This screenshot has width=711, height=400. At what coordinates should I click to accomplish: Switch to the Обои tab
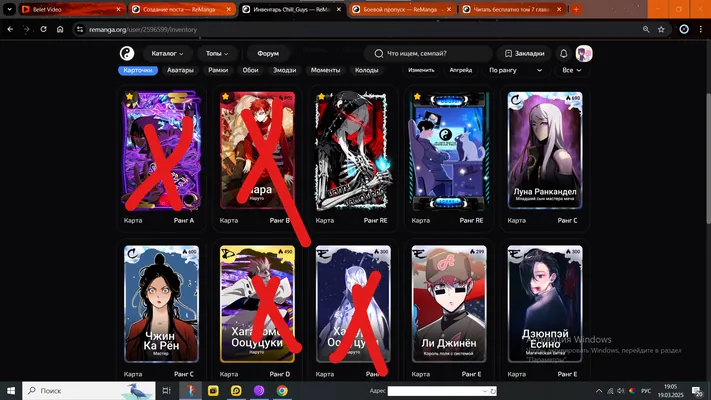point(250,70)
